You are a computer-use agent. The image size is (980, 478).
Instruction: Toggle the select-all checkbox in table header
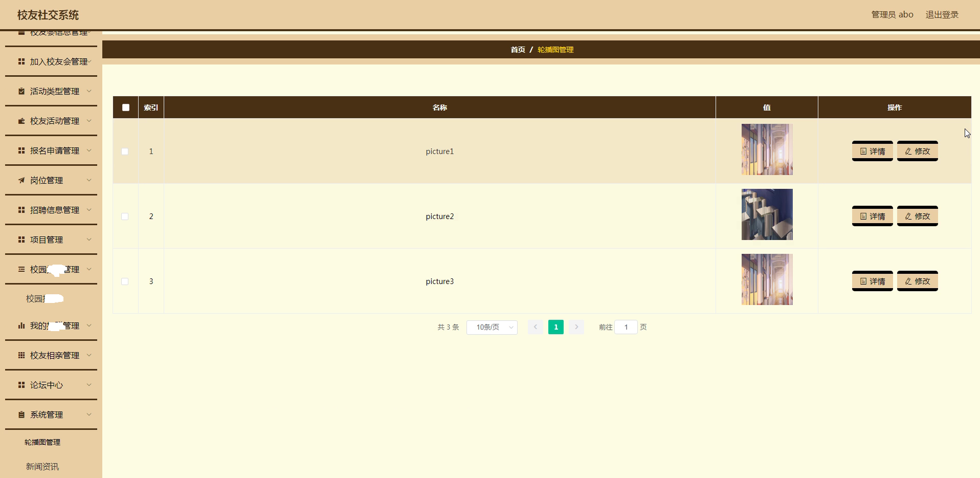tap(126, 107)
